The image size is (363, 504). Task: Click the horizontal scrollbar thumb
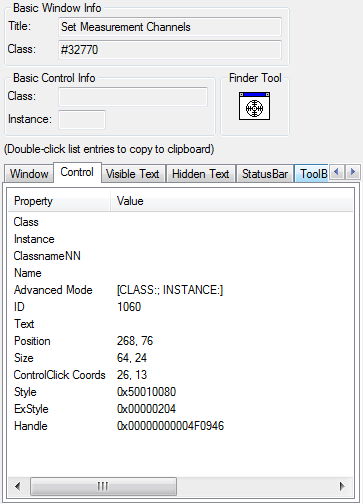pos(103,486)
